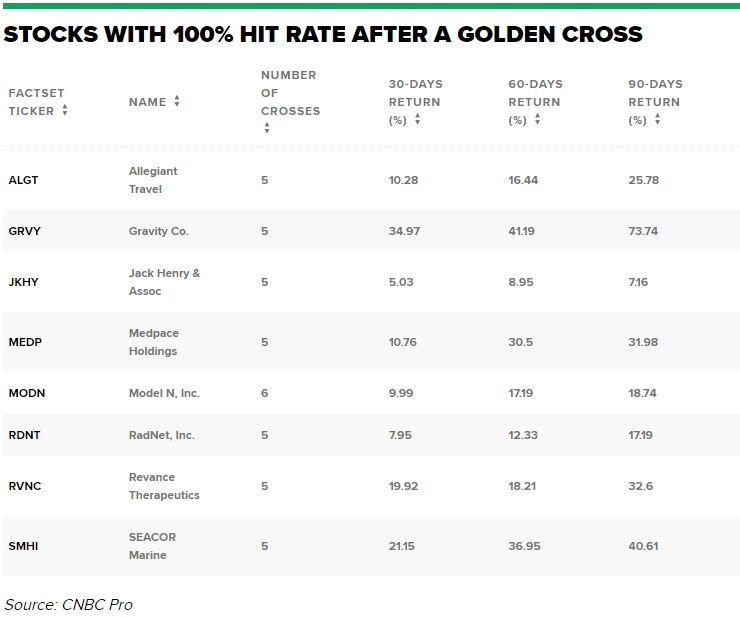Sort by FactSet Ticker arrows icon
Image resolution: width=740 pixels, height=618 pixels.
pos(65,110)
